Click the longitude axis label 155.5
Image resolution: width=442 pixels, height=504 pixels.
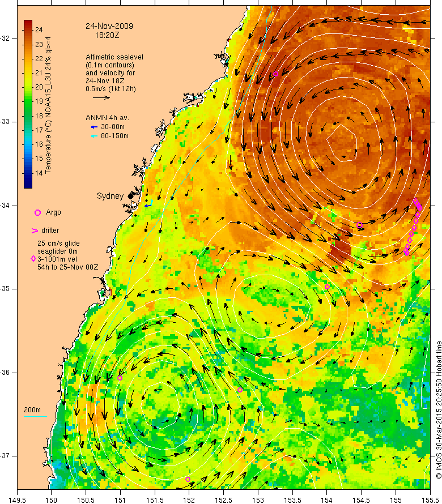click(430, 500)
